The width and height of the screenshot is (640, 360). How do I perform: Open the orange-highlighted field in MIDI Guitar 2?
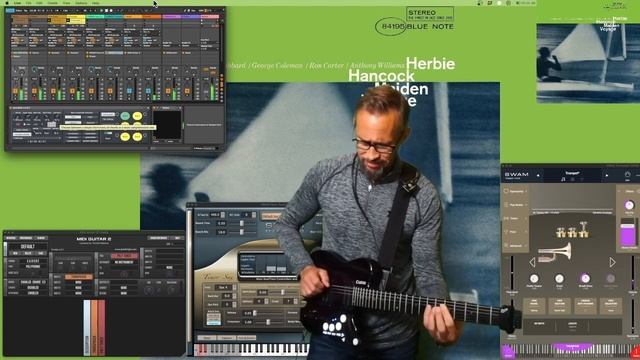click(78, 277)
